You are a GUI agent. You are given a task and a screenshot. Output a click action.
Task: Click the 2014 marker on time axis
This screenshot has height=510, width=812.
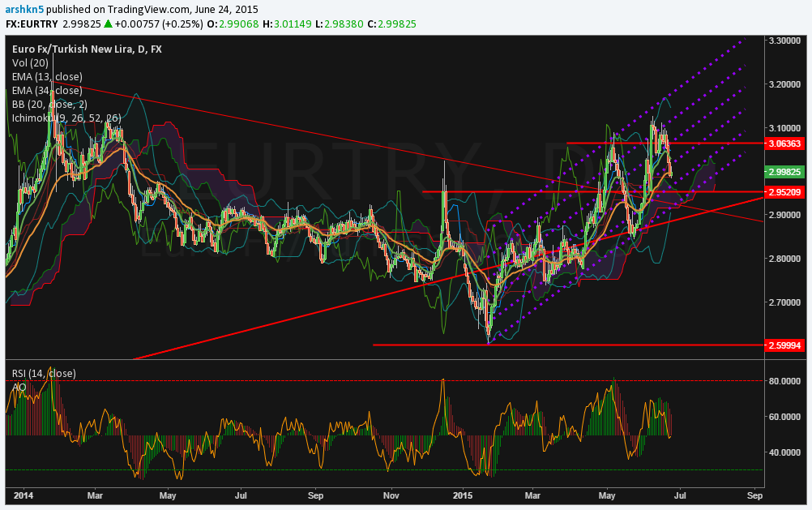pyautogui.click(x=24, y=494)
